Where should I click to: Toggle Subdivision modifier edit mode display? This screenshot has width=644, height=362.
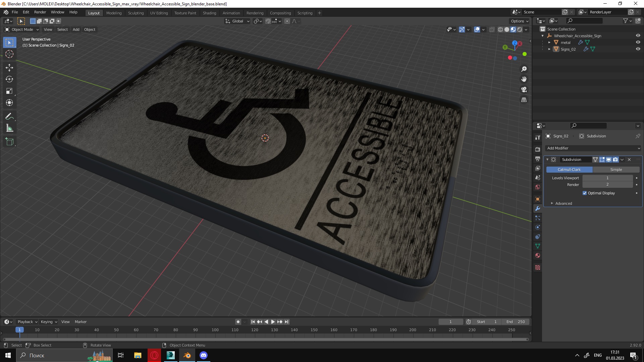[602, 160]
